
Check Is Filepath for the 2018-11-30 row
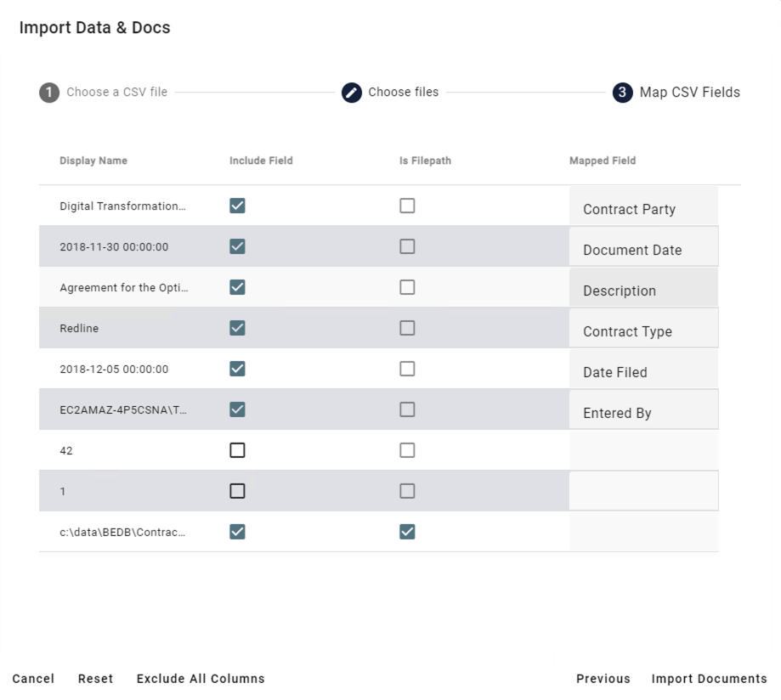tap(407, 246)
